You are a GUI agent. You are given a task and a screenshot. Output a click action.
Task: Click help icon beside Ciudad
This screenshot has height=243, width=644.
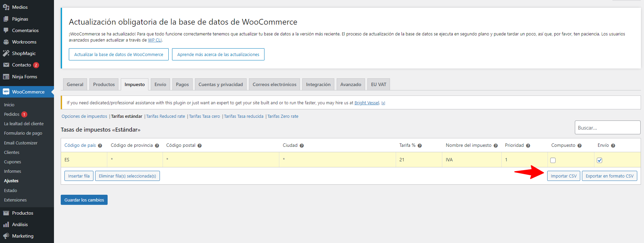click(x=302, y=146)
